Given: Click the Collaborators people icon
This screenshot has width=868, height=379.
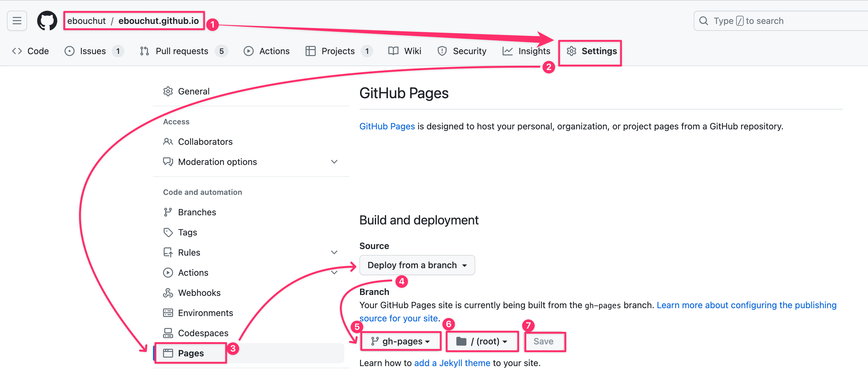Looking at the screenshot, I should [x=168, y=141].
